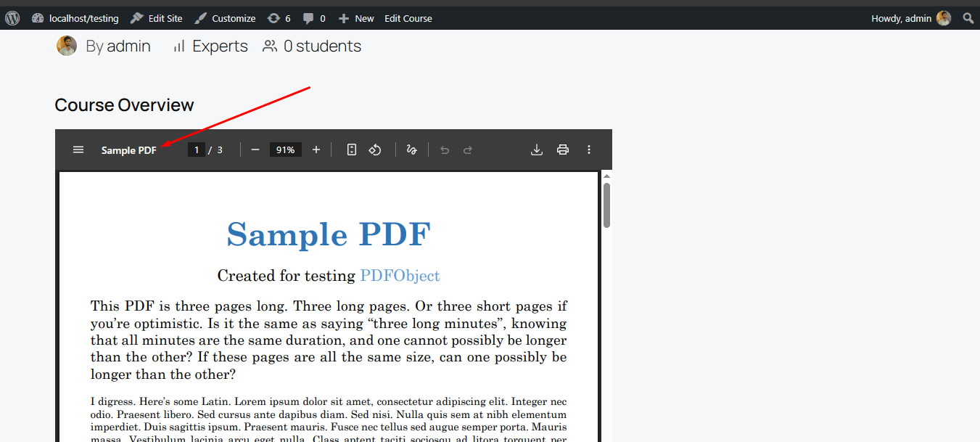Click the PDF redo arrow
Screen dimensions: 980x442
(468, 150)
